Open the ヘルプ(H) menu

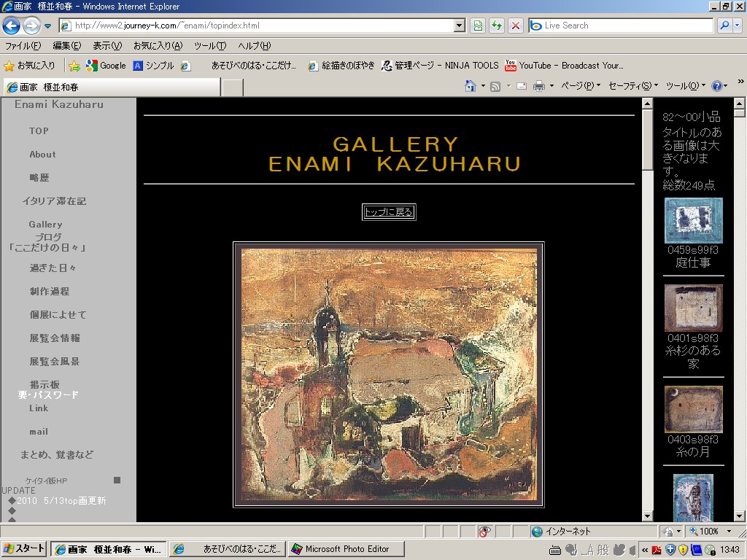point(254,46)
